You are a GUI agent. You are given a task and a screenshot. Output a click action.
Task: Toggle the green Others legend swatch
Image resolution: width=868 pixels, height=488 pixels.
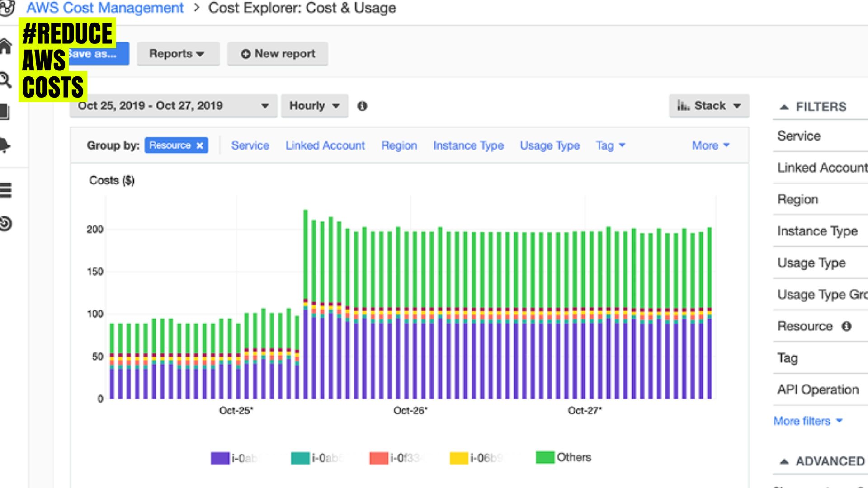coord(545,457)
